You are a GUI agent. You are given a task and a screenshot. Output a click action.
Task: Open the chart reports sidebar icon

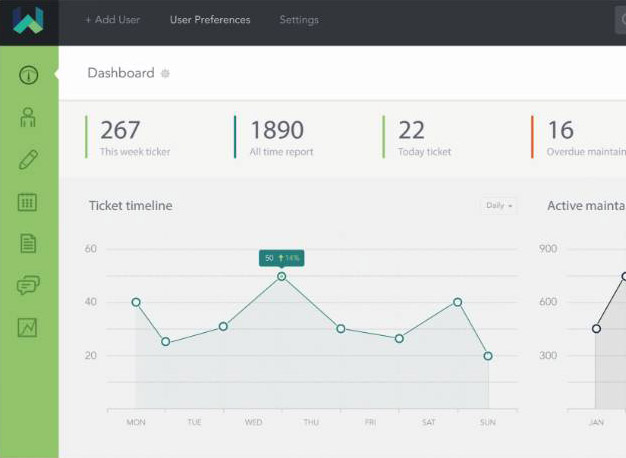(x=28, y=327)
